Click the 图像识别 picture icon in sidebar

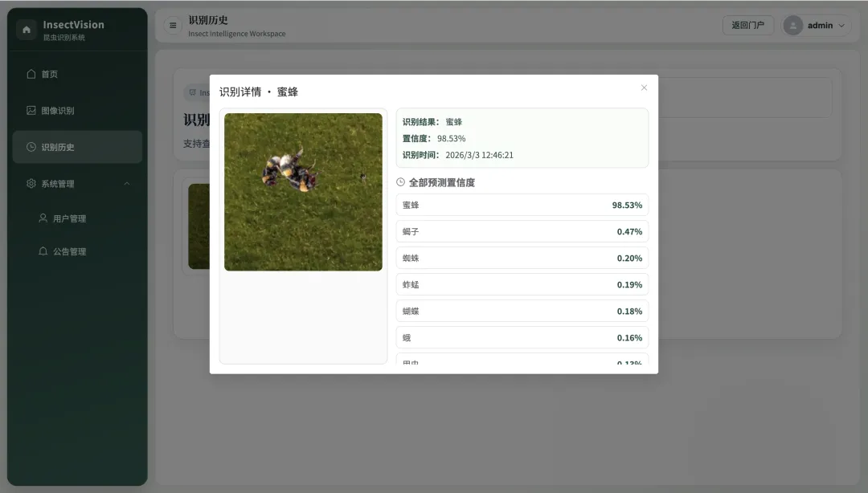(x=31, y=111)
